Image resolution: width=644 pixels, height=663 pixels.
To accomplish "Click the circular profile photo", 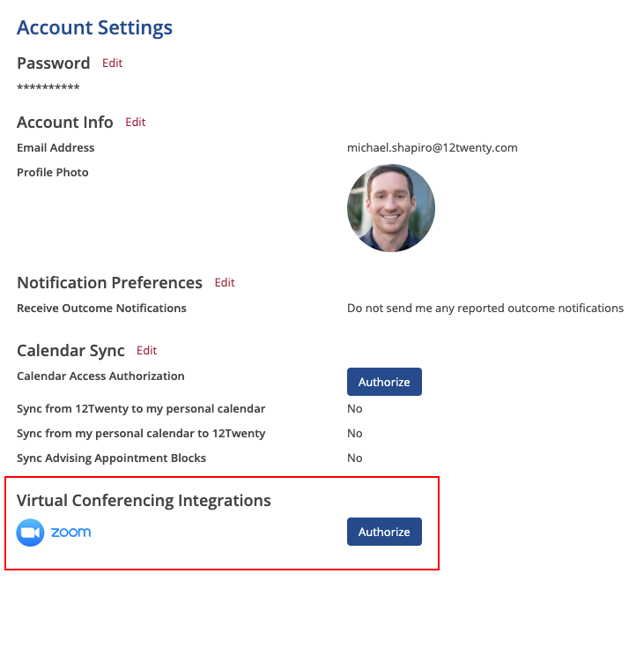I will click(x=390, y=208).
